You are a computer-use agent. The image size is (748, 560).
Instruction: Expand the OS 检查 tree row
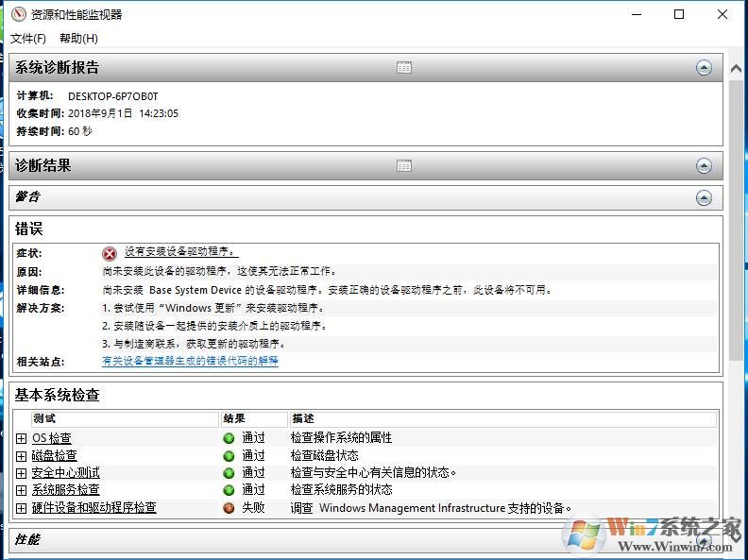(x=22, y=438)
